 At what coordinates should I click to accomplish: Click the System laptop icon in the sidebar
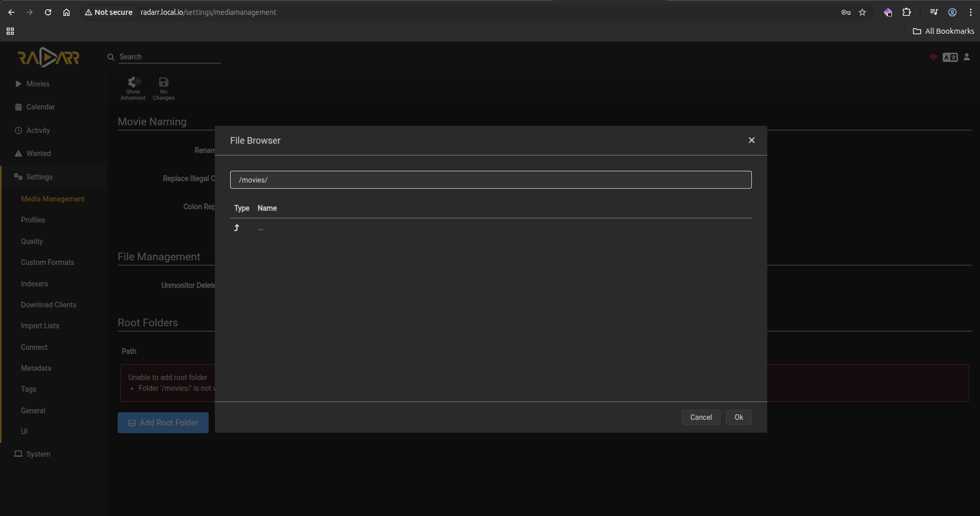point(18,454)
